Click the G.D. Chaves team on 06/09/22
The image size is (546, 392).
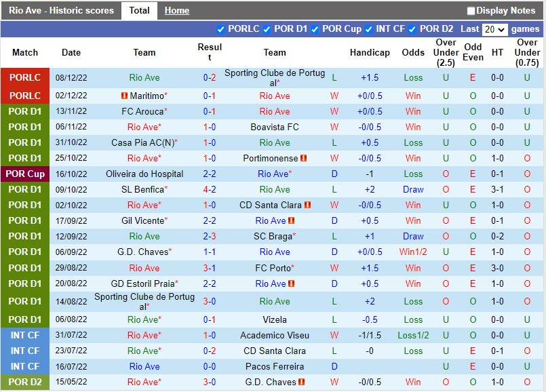point(142,252)
